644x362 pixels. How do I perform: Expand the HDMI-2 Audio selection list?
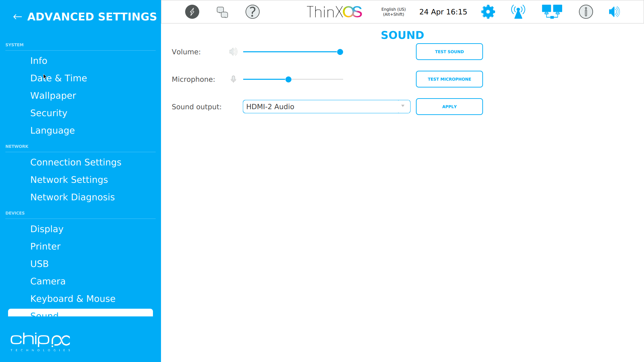click(402, 106)
